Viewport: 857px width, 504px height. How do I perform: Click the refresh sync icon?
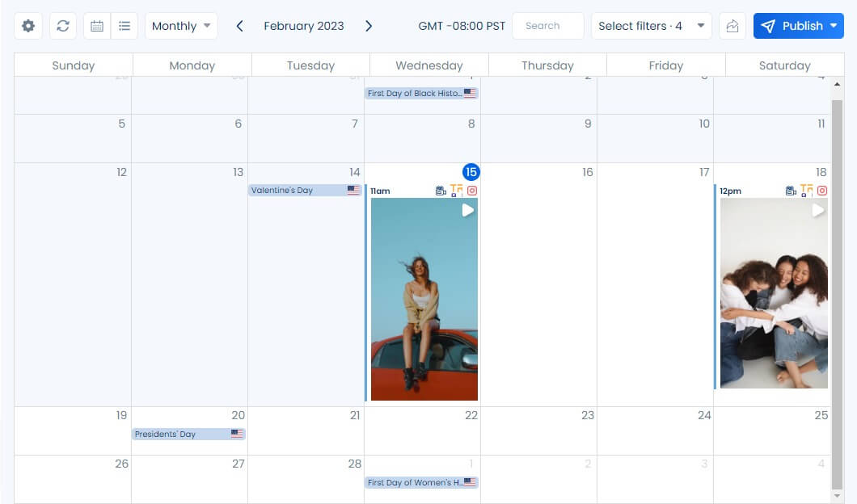(x=63, y=25)
